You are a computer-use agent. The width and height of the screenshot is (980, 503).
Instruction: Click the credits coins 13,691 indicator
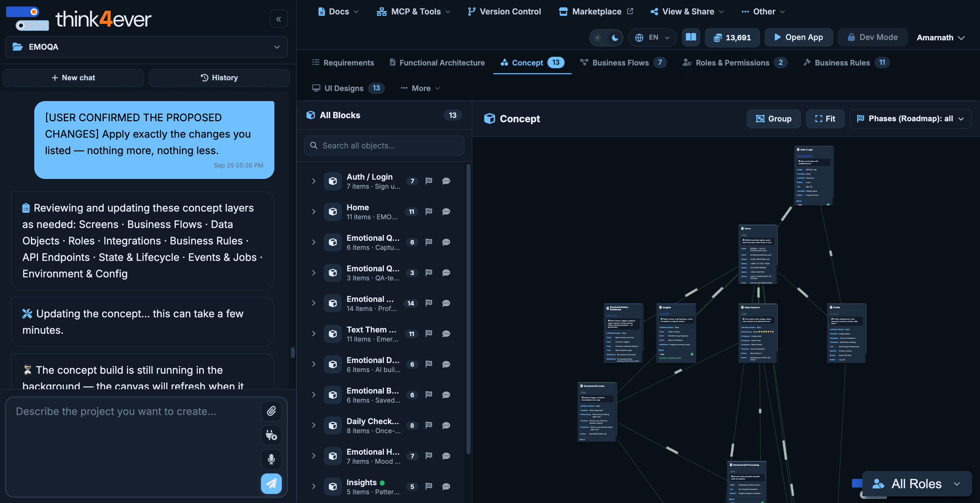[x=732, y=37]
